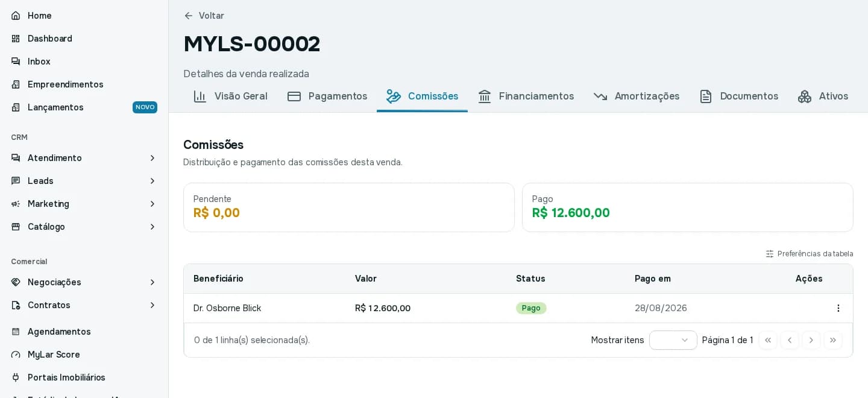Click the Inbox chat icon
The height and width of the screenshot is (398, 868).
(x=16, y=62)
